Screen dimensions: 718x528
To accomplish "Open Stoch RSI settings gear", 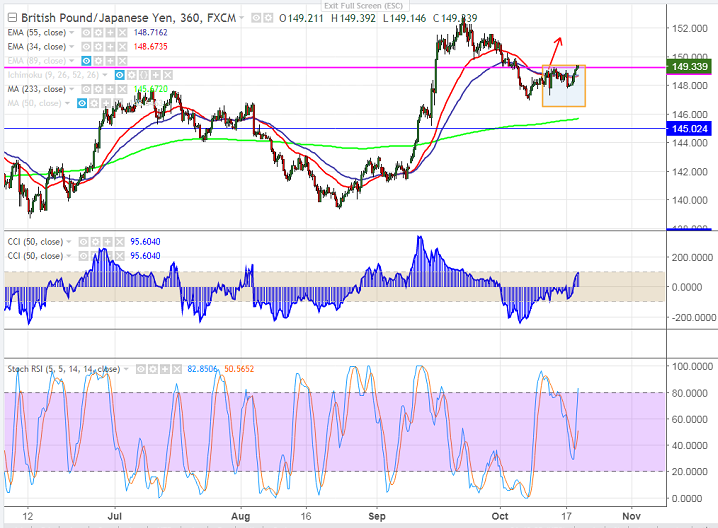I will (153, 369).
